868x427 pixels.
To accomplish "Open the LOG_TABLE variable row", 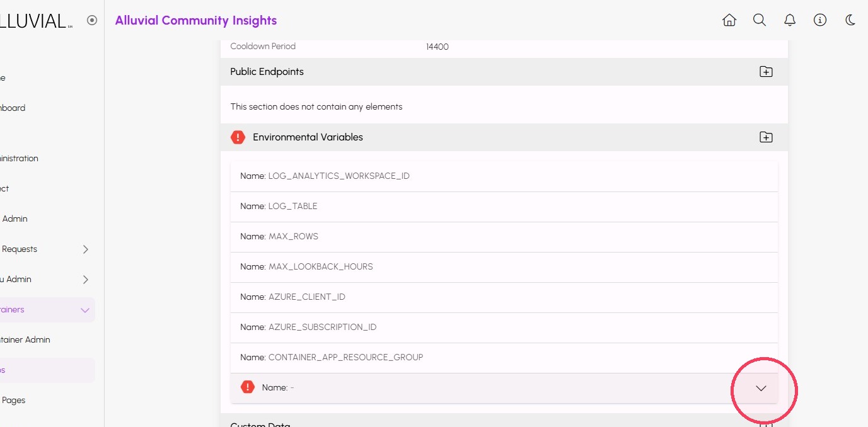I will [x=504, y=207].
